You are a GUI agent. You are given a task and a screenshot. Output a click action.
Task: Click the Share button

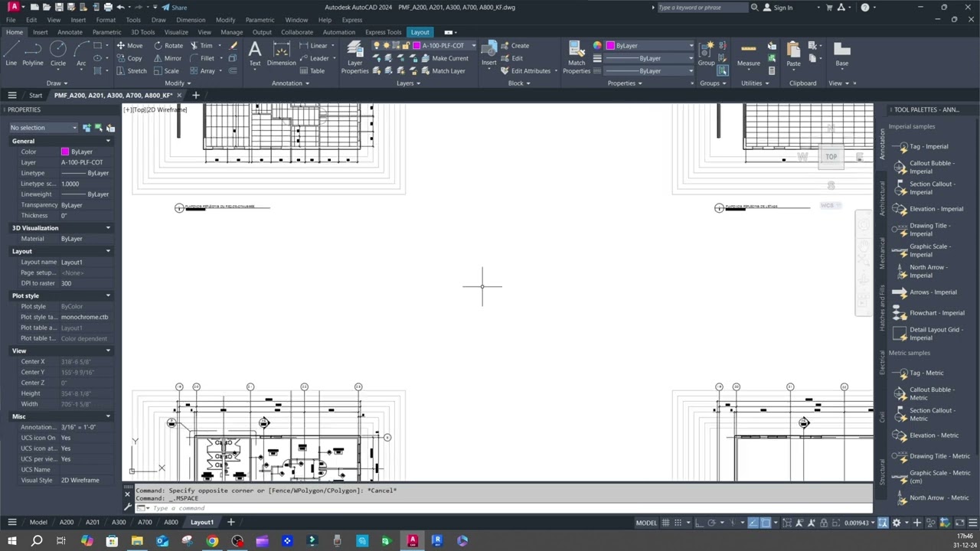click(174, 8)
